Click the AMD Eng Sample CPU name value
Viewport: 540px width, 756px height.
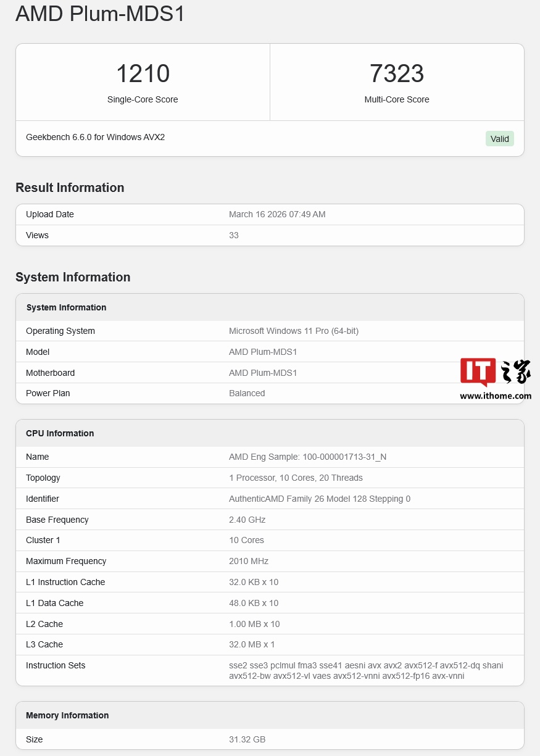(x=307, y=457)
